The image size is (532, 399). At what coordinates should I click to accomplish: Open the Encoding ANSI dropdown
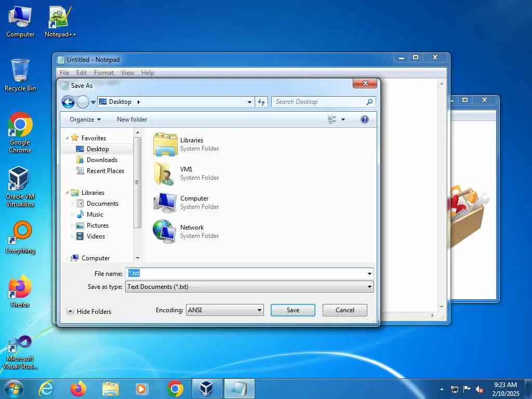point(224,310)
